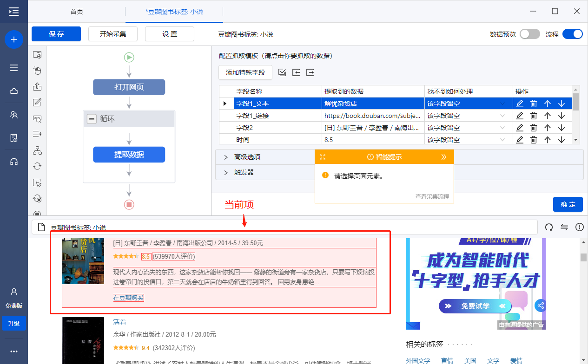Click the share icon on the advertisement

pyautogui.click(x=540, y=305)
